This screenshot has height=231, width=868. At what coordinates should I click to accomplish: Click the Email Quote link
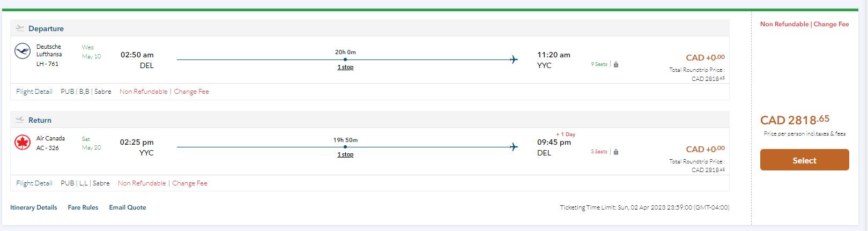point(128,207)
